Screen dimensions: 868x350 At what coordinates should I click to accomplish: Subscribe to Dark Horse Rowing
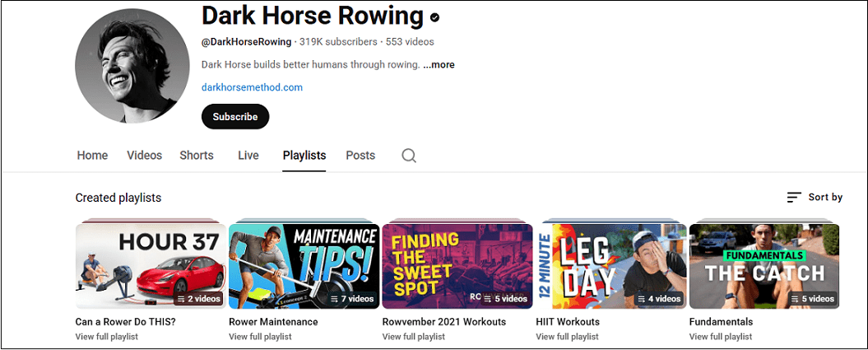(235, 117)
